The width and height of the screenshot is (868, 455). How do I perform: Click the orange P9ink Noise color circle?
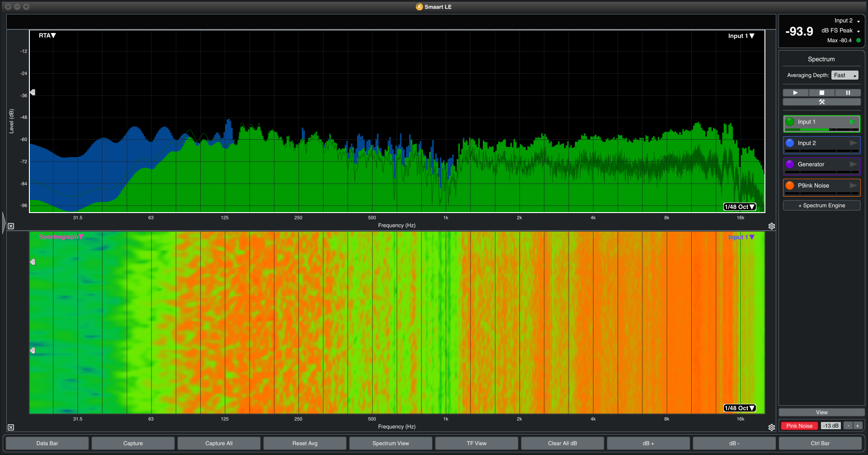point(790,185)
